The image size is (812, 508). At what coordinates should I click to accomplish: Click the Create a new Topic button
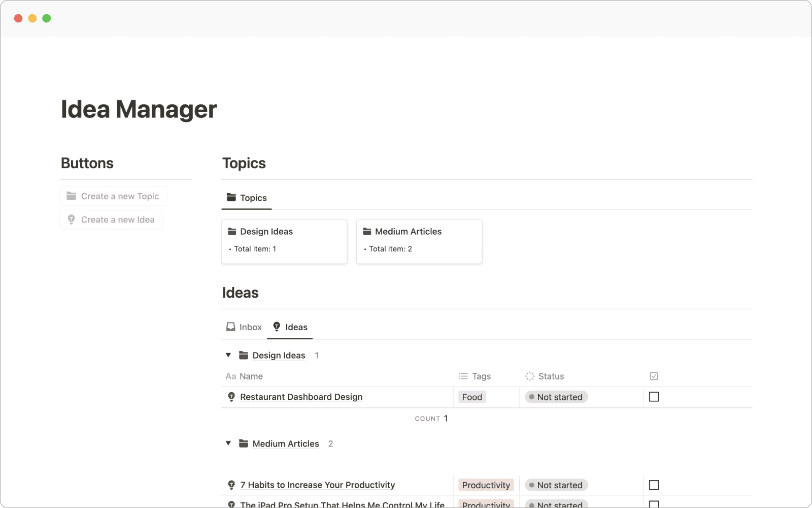(x=113, y=196)
